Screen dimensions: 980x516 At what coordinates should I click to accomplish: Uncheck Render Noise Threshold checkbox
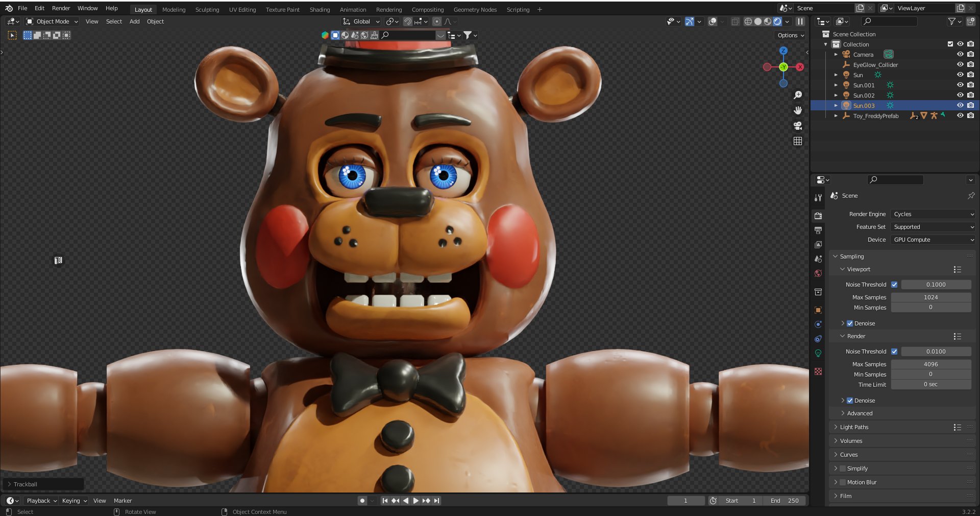point(894,351)
